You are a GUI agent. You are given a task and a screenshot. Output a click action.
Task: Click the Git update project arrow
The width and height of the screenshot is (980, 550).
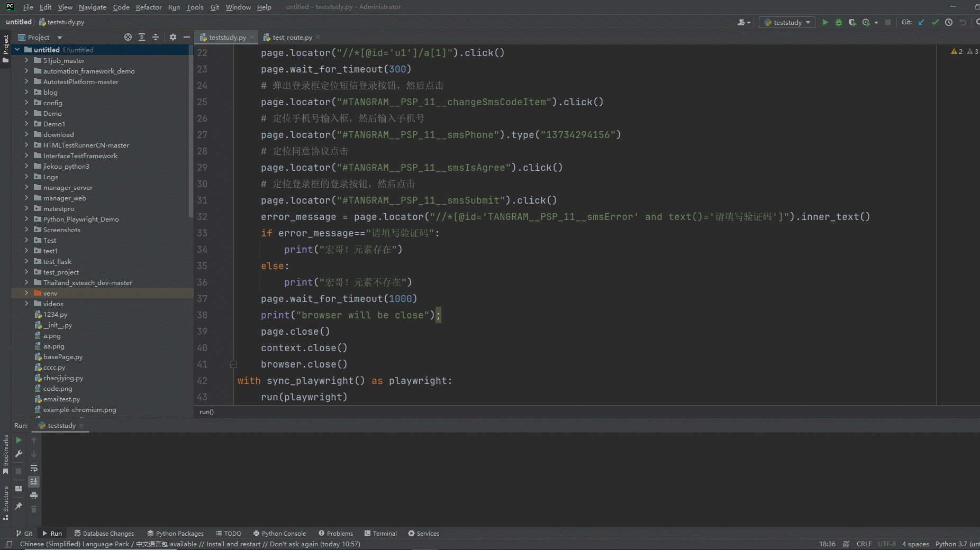pos(921,22)
